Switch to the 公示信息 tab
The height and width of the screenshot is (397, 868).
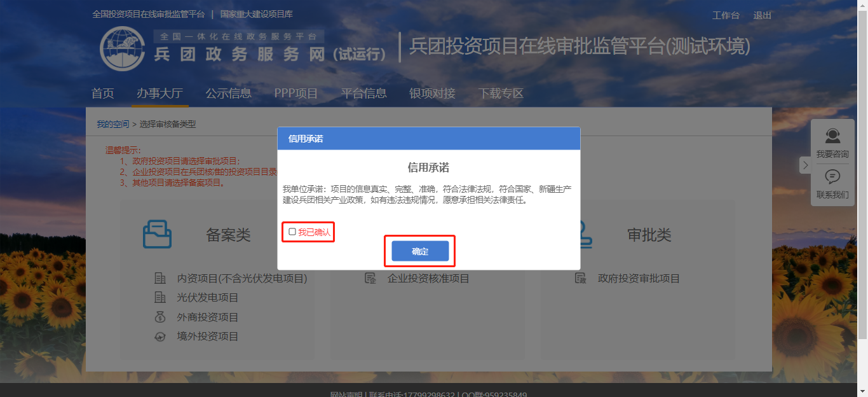[x=228, y=94]
